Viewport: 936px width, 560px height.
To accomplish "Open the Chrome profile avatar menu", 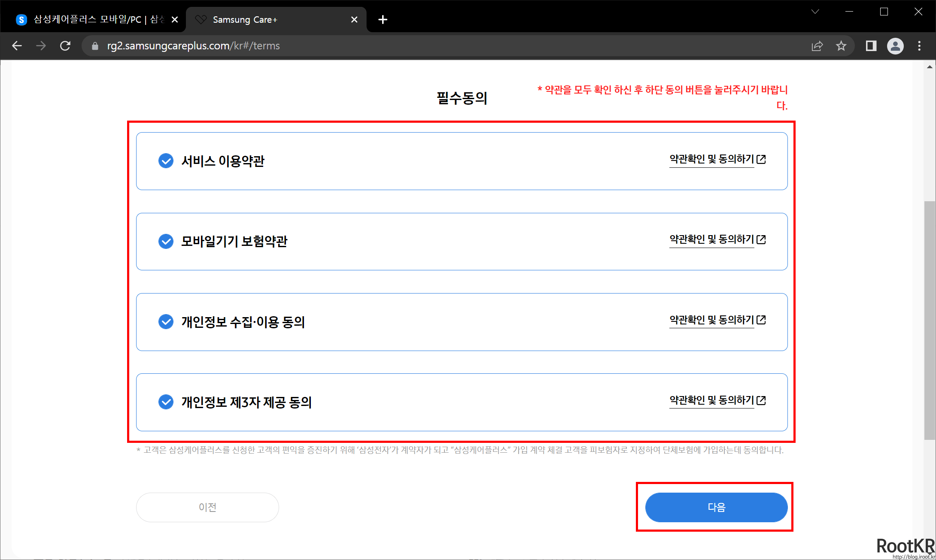I will (x=895, y=46).
